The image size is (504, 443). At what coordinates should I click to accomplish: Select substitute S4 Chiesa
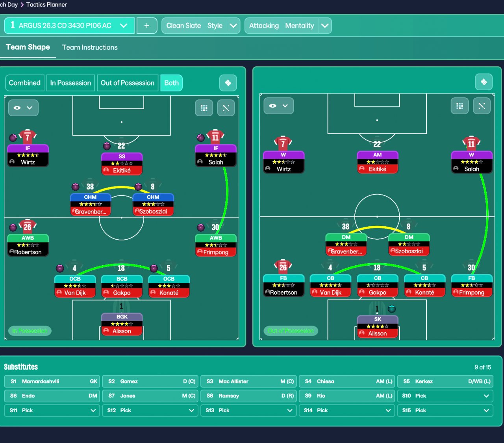pyautogui.click(x=347, y=381)
